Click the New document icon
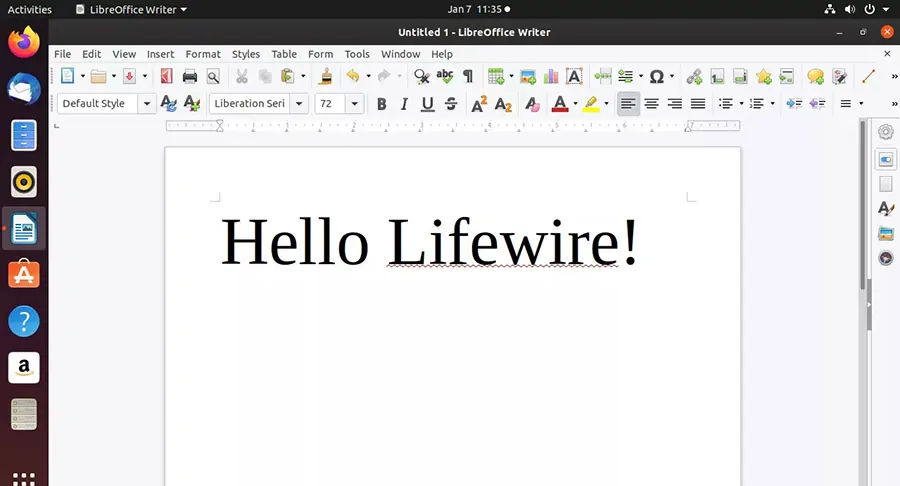 pyautogui.click(x=68, y=76)
